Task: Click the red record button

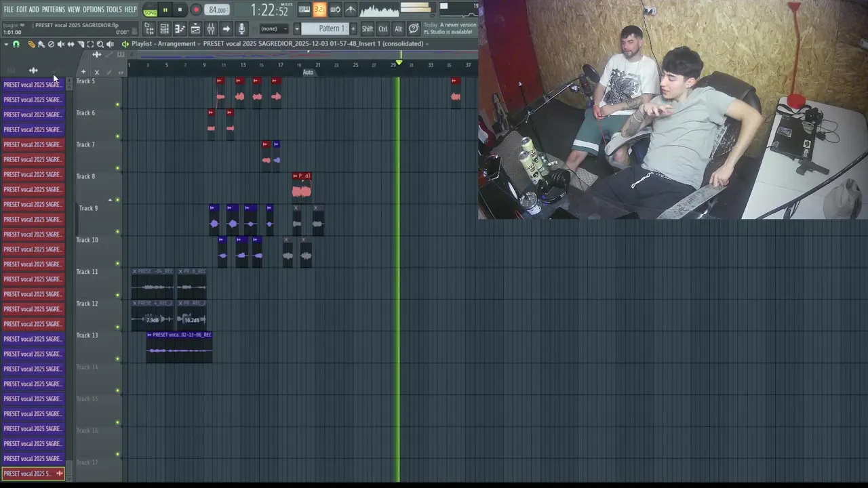Action: pos(196,9)
